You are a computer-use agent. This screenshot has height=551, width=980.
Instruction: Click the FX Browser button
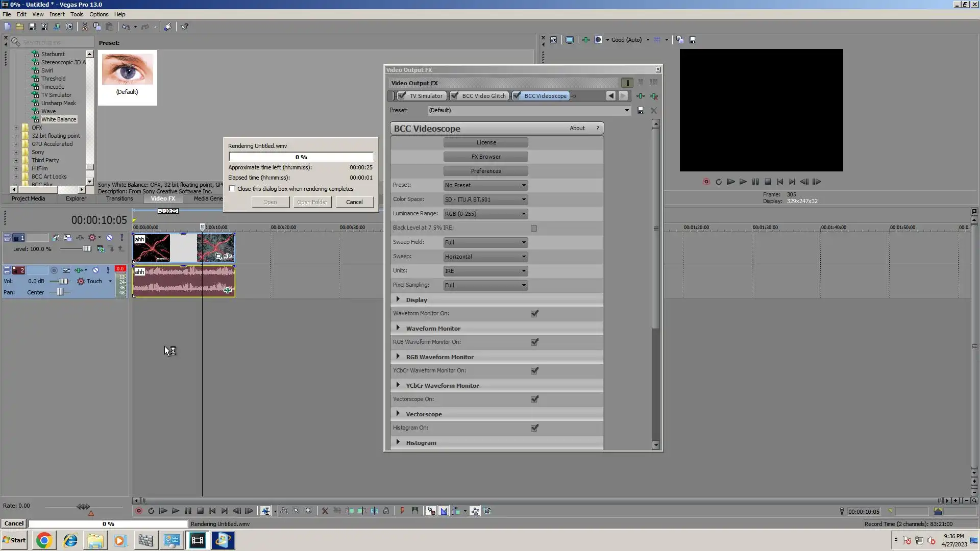(x=485, y=157)
